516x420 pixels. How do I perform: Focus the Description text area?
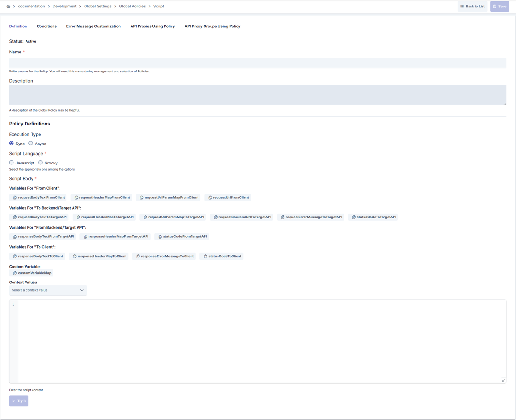click(x=258, y=95)
